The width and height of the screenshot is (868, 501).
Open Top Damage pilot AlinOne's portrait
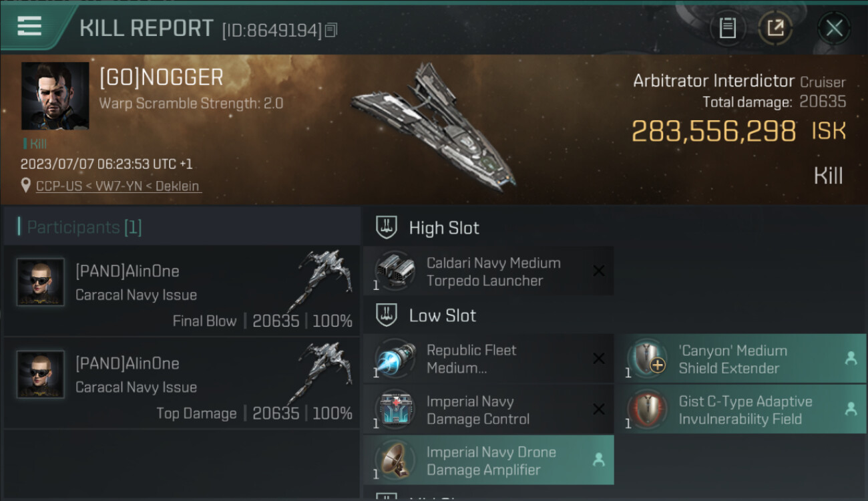pyautogui.click(x=41, y=375)
